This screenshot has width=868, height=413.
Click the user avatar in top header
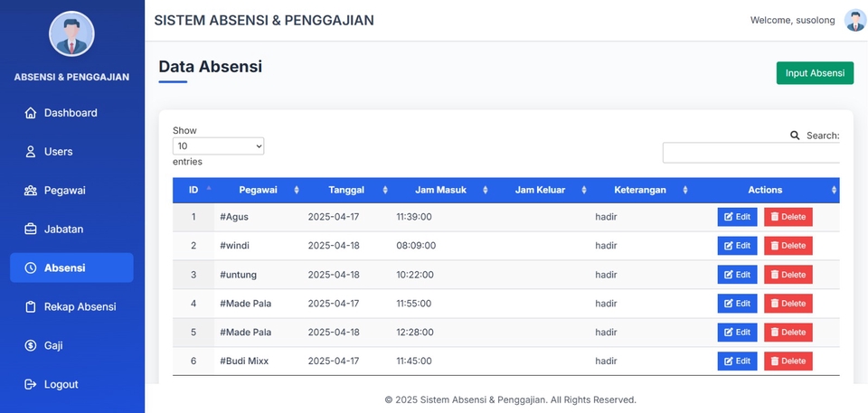854,21
